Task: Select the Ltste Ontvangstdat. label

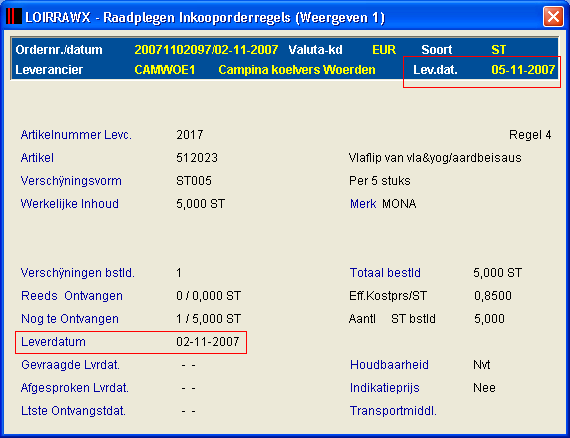Action: 73,411
